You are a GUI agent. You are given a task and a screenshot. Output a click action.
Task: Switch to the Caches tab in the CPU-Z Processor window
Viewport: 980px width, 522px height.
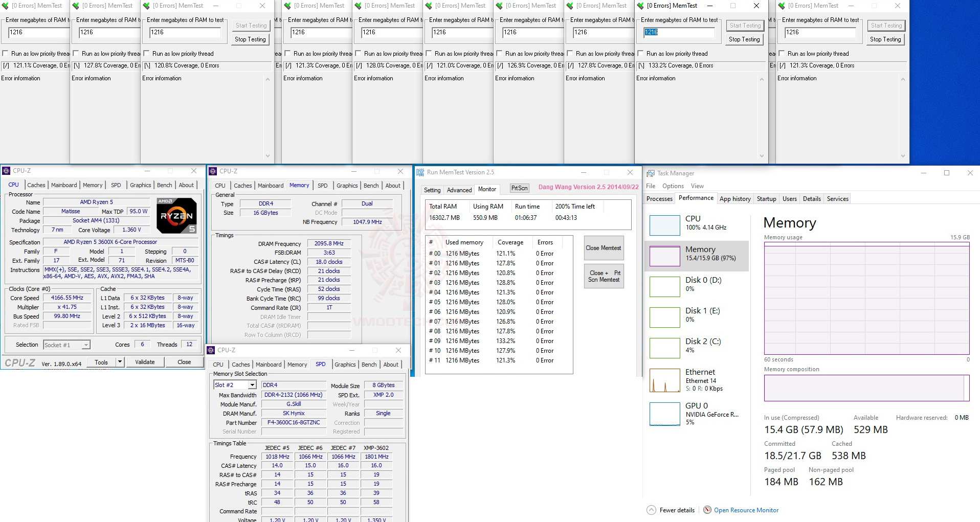[36, 185]
